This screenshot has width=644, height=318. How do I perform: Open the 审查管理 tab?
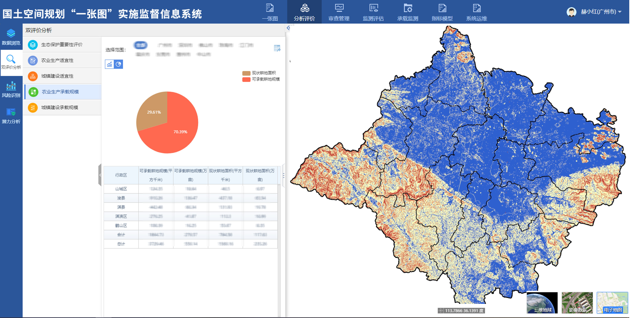pos(339,12)
